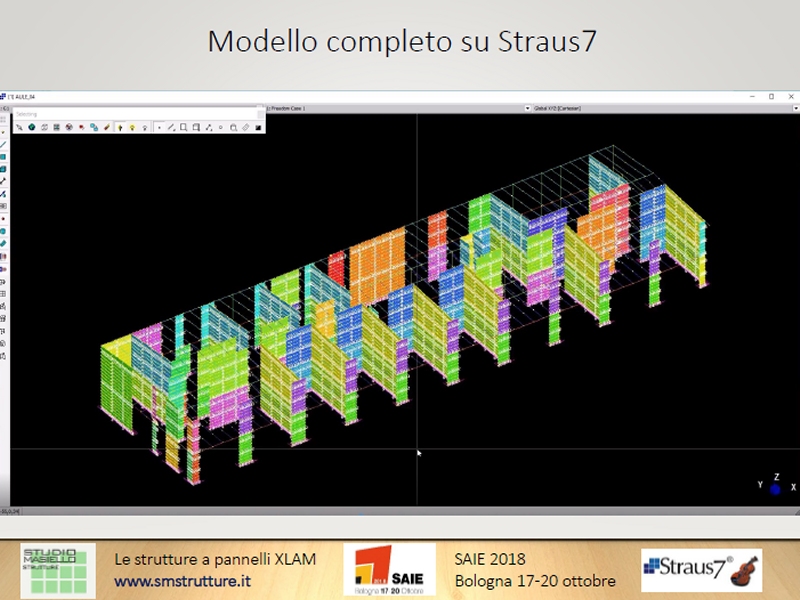Click the arrow pointer icon in Selecting toolbar
This screenshot has height=600, width=800.
[19, 128]
